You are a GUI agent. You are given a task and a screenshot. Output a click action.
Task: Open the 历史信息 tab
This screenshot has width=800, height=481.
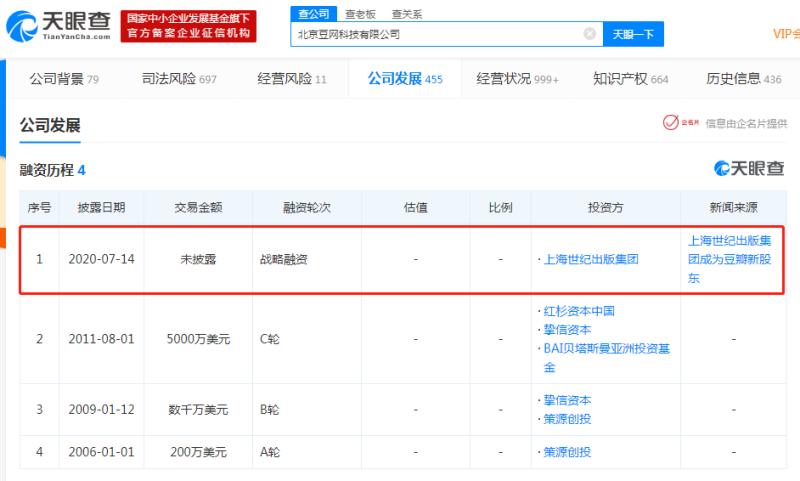pos(743,79)
